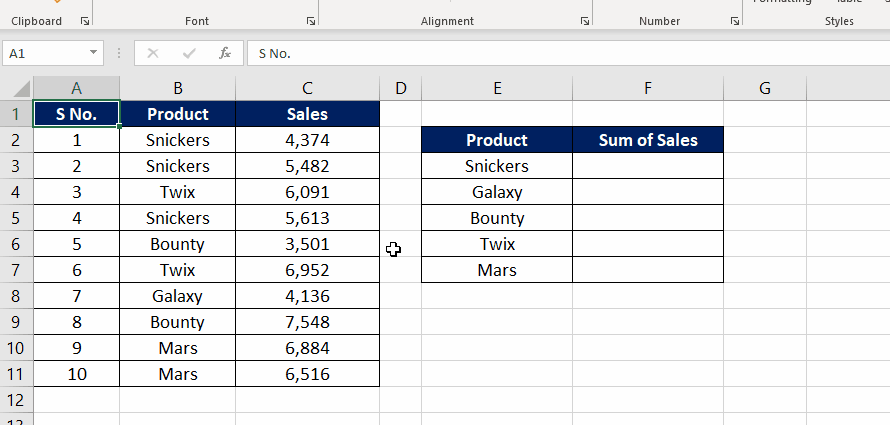
Task: Open the Alignment dialog launcher
Action: coord(585,21)
